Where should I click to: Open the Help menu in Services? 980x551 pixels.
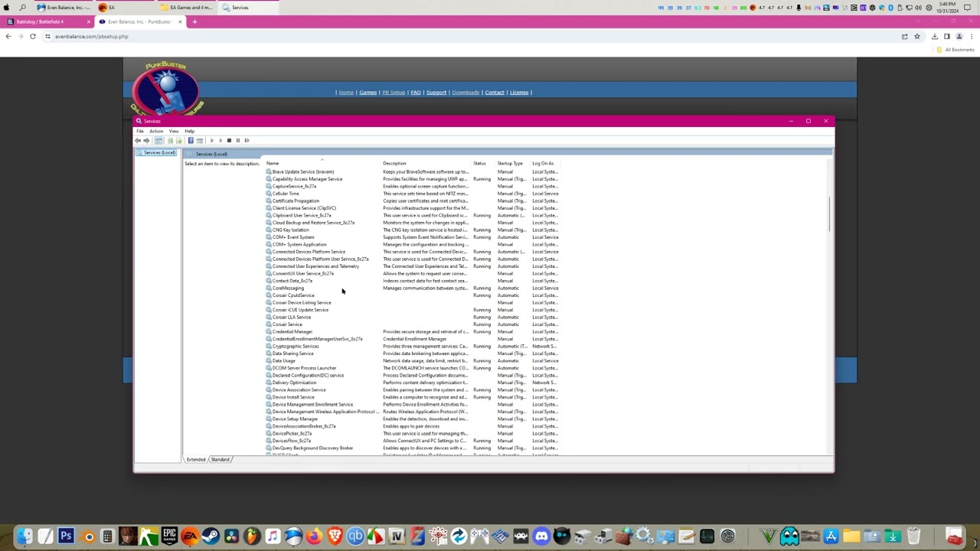[x=189, y=131]
